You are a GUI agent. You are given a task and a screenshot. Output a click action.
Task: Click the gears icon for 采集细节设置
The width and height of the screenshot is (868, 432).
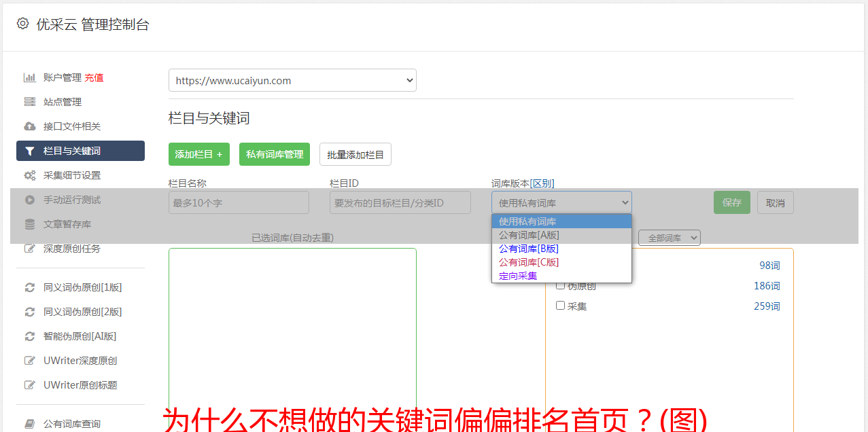pos(30,175)
